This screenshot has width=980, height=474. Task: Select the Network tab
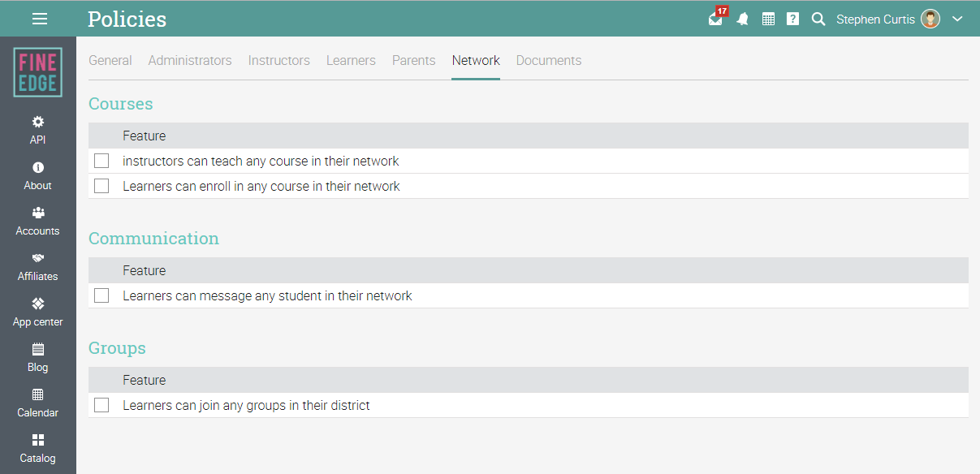click(x=476, y=60)
